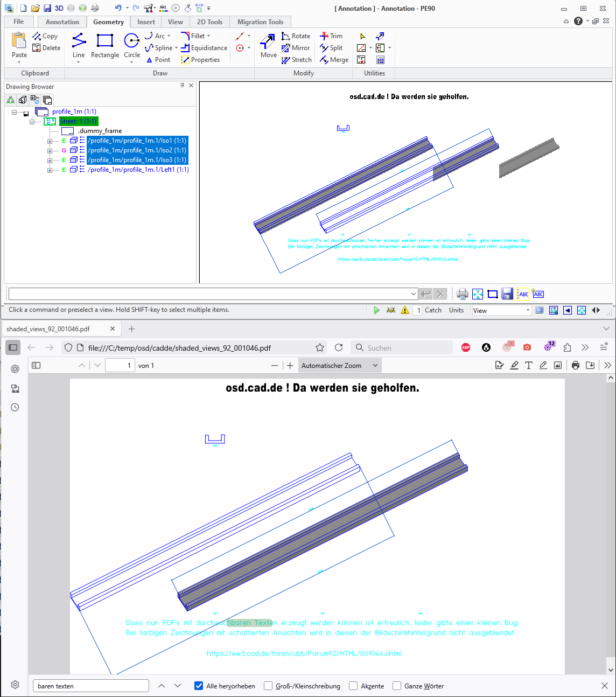
Task: Collapse the profile_1m root tree node
Action: [x=14, y=112]
